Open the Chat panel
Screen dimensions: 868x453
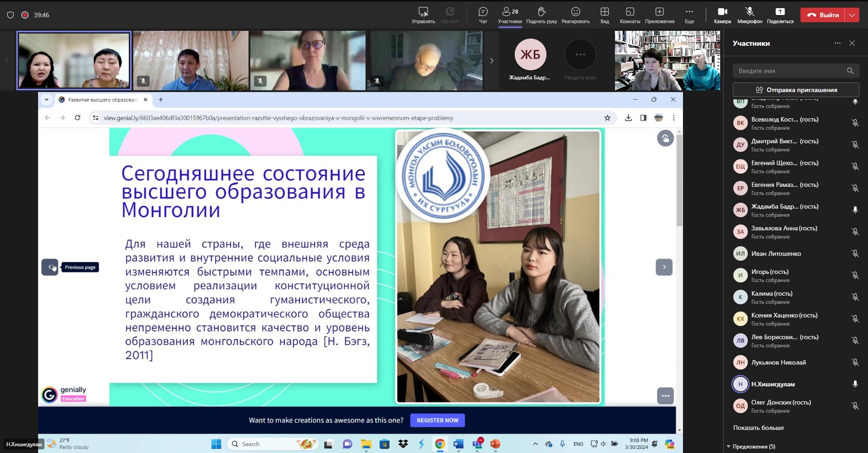point(483,15)
